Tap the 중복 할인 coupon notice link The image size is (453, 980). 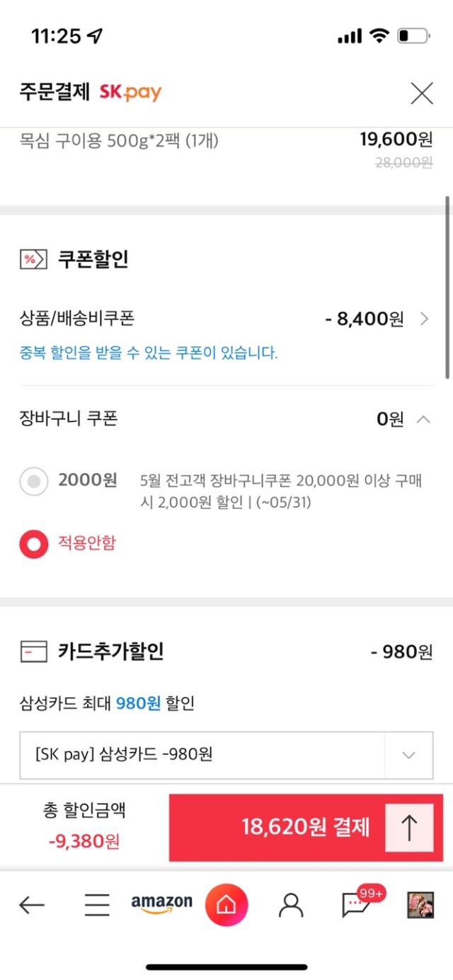[x=149, y=353]
